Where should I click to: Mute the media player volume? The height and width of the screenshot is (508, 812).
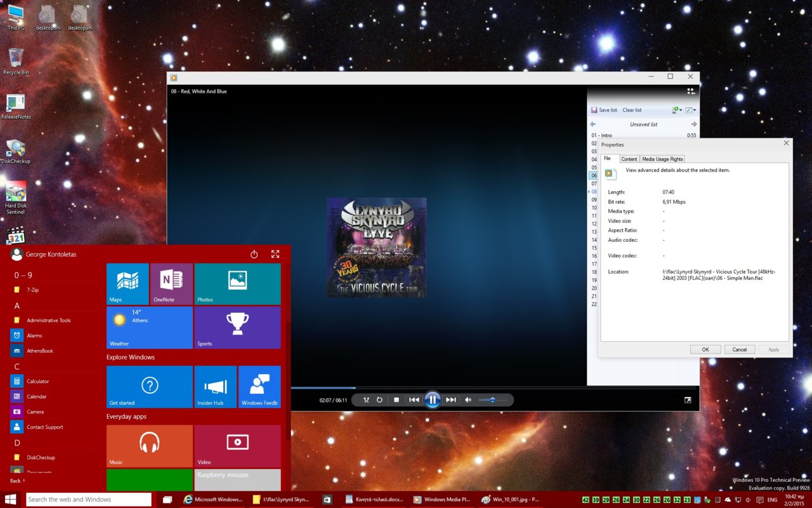point(468,400)
